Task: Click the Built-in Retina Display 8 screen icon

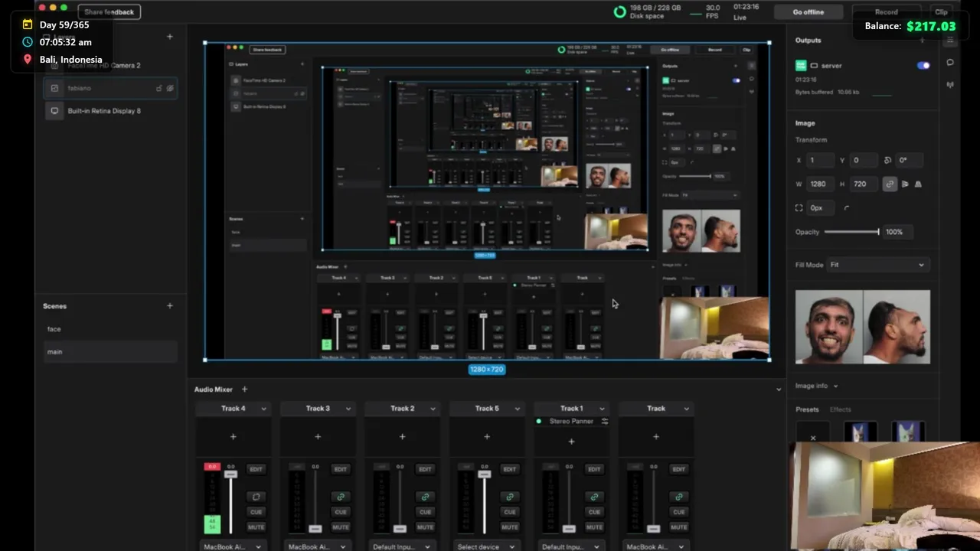Action: coord(54,111)
